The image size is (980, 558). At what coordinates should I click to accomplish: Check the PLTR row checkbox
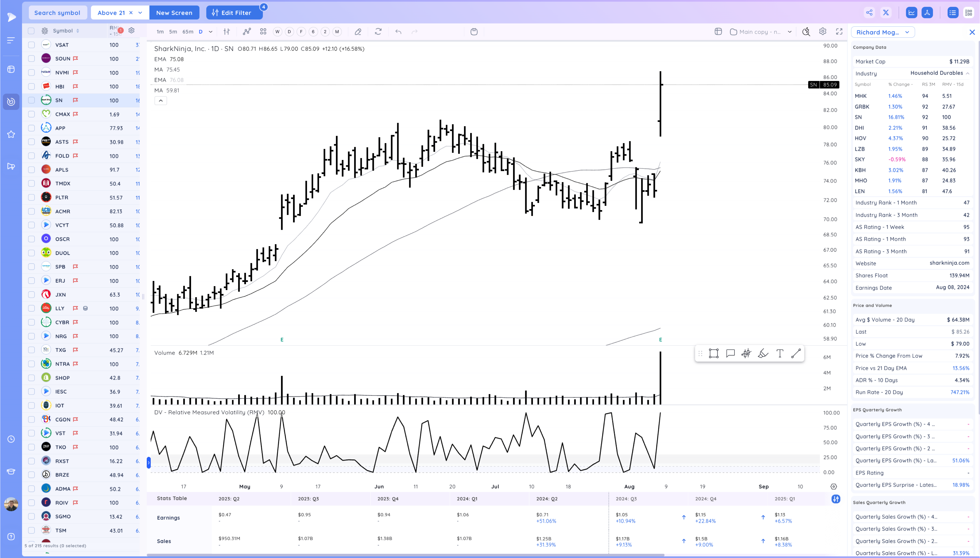pyautogui.click(x=31, y=197)
